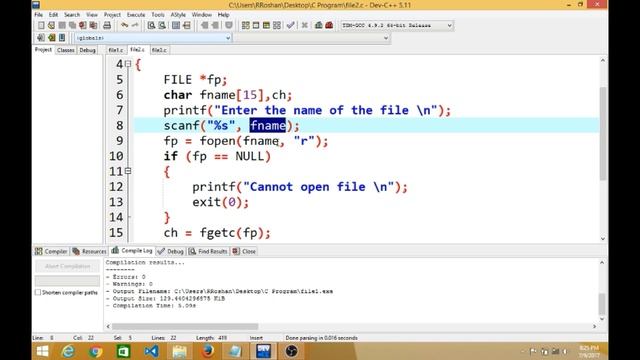Click the Open file toolbar icon
This screenshot has width=640, height=360.
click(x=51, y=25)
